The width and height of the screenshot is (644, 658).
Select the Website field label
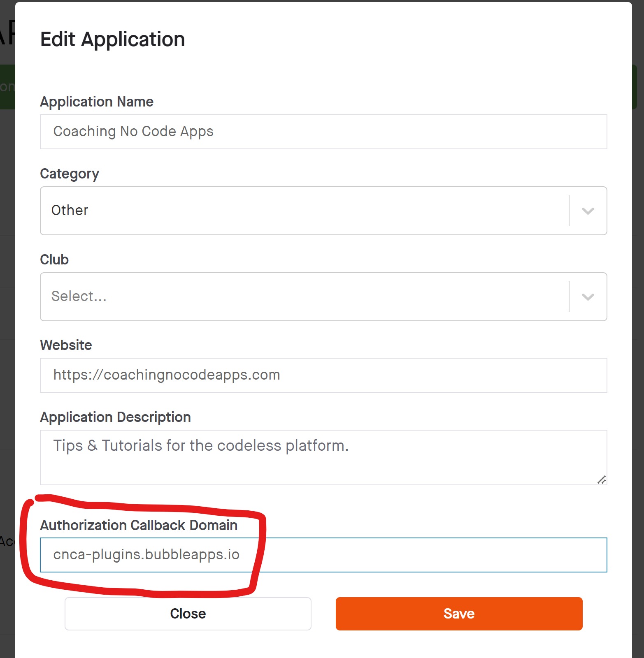point(66,345)
